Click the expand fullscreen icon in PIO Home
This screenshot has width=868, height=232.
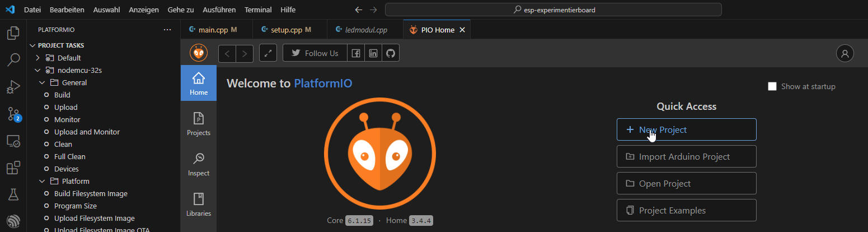269,53
